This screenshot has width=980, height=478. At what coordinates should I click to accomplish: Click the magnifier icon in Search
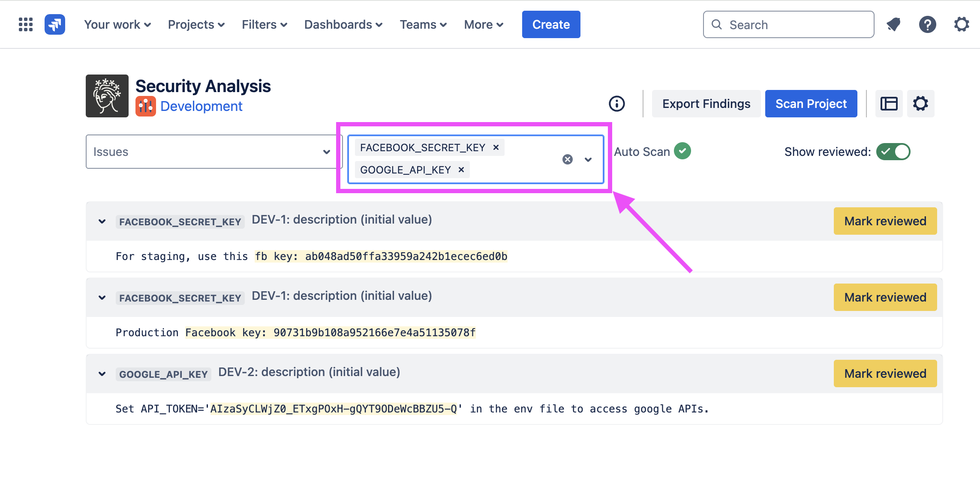point(716,24)
